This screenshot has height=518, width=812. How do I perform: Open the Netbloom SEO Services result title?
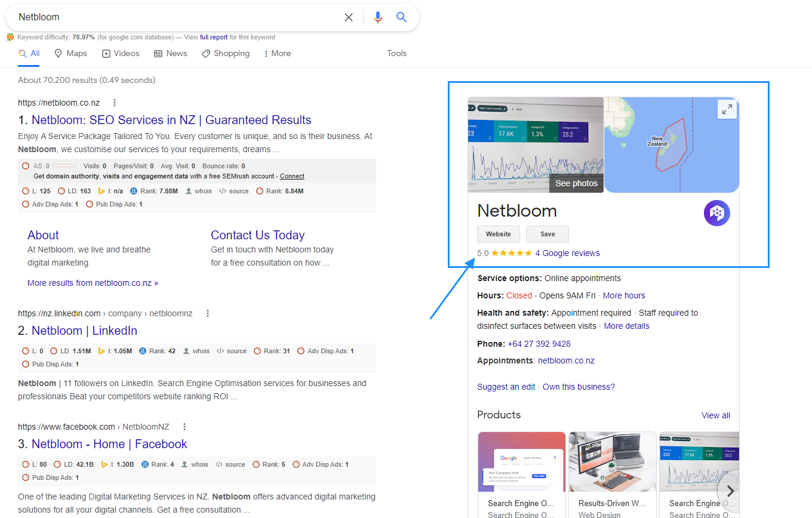coord(171,120)
